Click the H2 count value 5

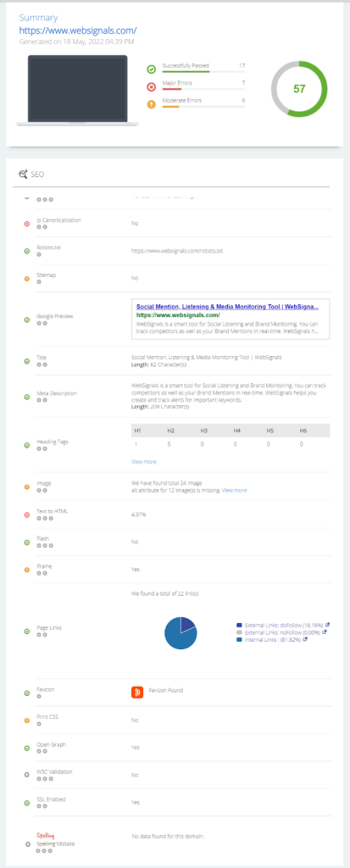tap(169, 444)
